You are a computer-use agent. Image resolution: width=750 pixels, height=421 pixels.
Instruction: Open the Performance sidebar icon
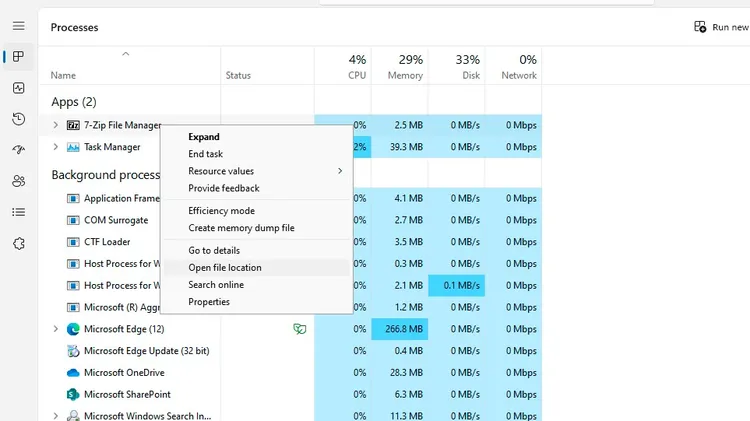(19, 88)
